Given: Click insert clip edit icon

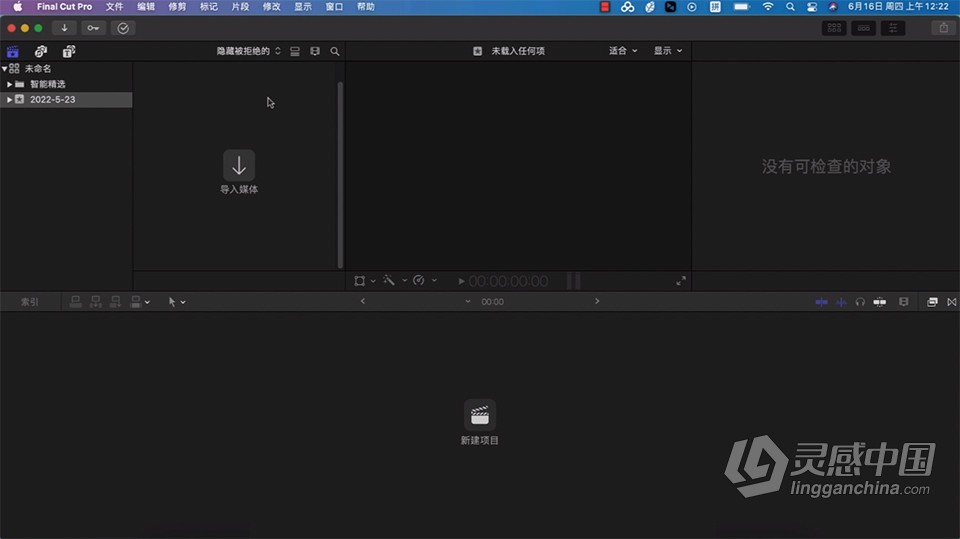Looking at the screenshot, I should point(96,302).
